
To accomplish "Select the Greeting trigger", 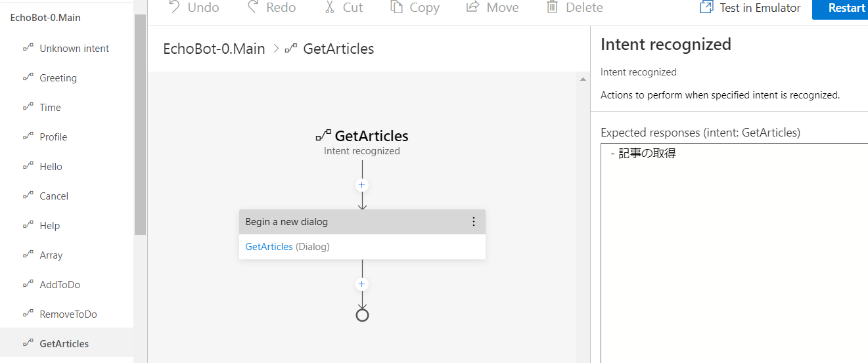I will pos(58,78).
